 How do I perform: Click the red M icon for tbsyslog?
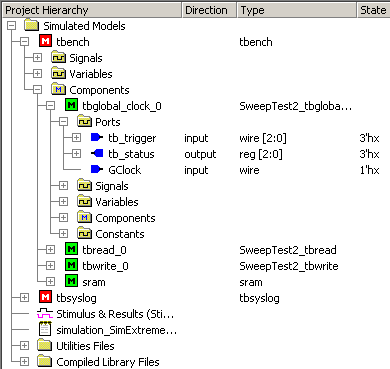(45, 297)
